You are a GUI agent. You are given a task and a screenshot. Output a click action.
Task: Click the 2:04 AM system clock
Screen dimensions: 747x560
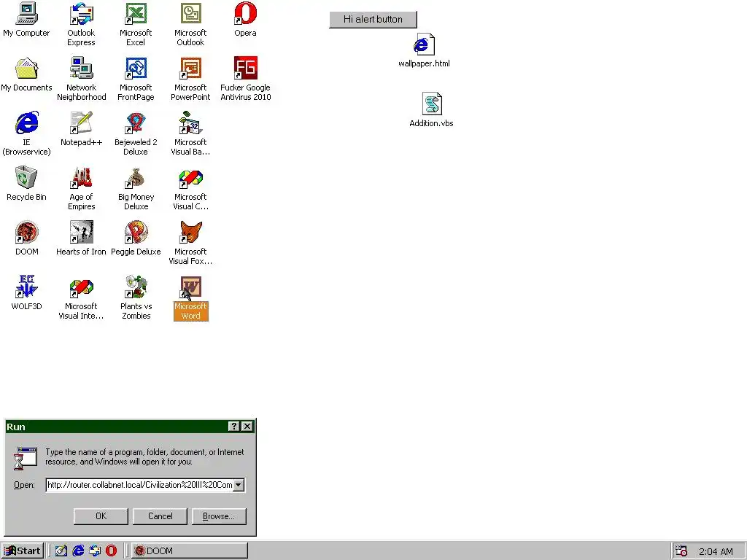tap(716, 551)
